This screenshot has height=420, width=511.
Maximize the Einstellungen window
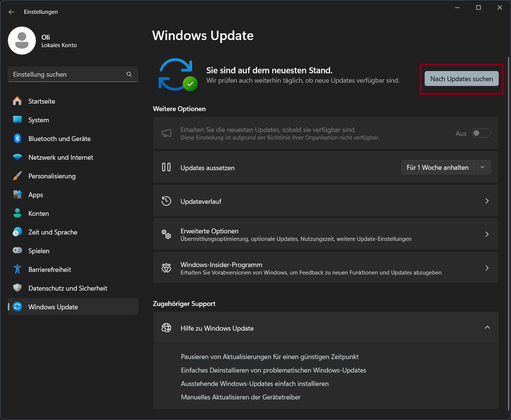pos(478,7)
